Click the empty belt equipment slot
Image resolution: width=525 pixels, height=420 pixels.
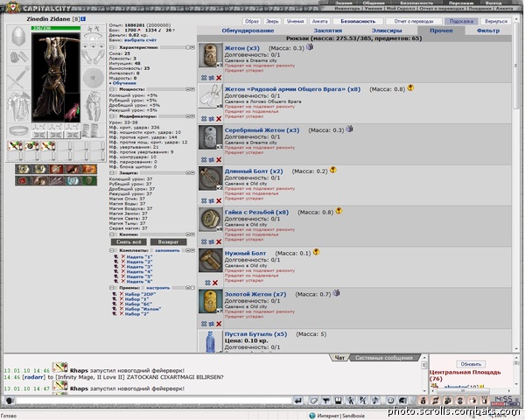18,130
